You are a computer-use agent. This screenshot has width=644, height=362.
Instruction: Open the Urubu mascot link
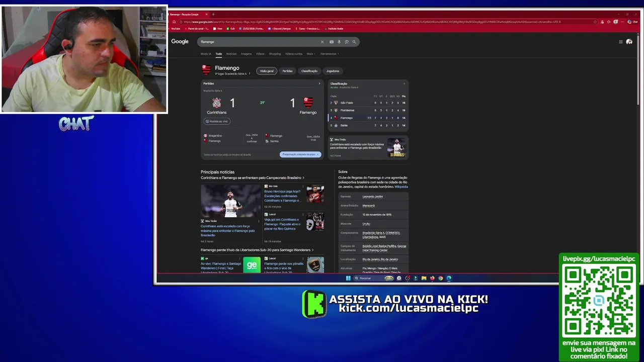point(366,224)
